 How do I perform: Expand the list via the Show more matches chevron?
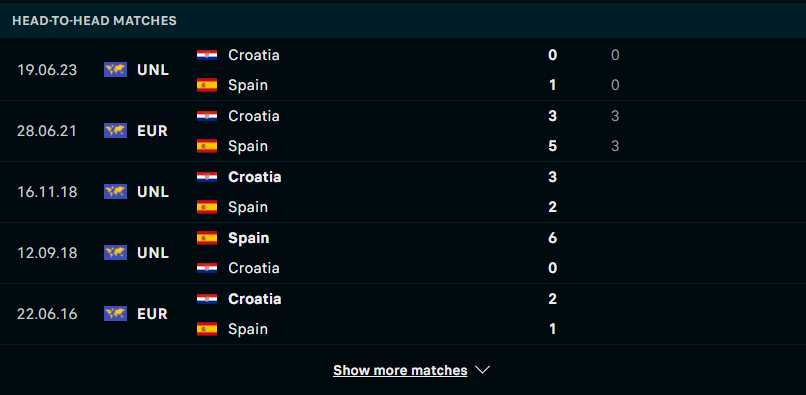(482, 370)
